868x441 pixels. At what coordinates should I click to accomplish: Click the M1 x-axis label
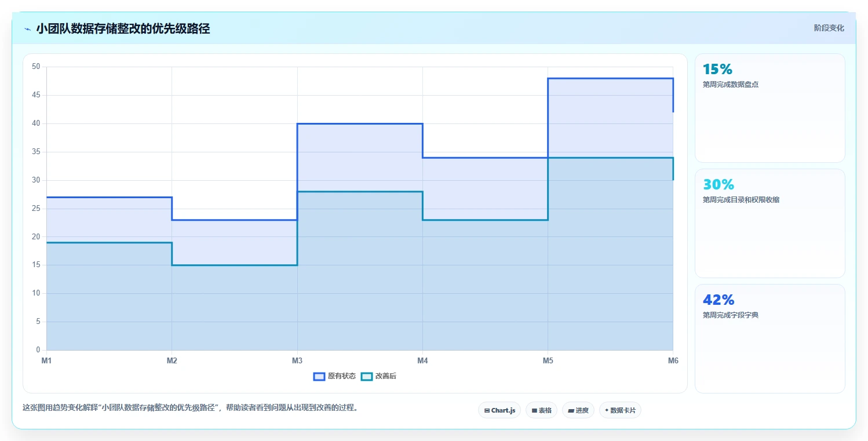[x=46, y=360]
